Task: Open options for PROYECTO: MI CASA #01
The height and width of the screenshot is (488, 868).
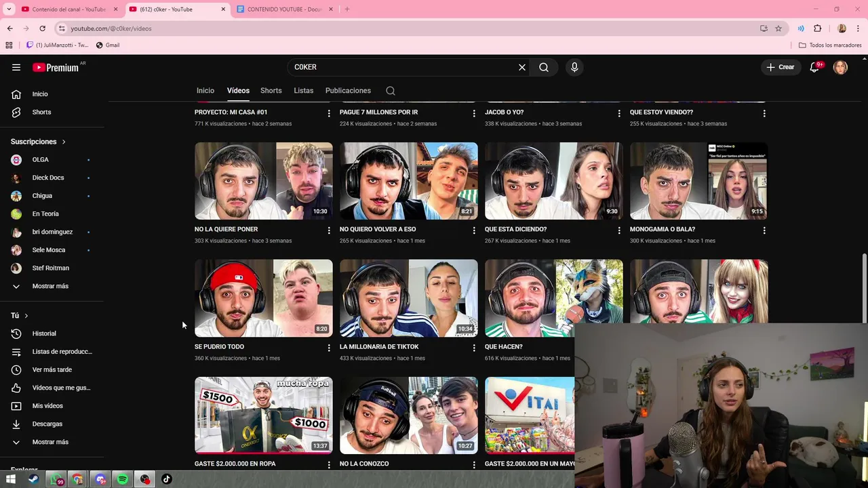Action: 329,113
